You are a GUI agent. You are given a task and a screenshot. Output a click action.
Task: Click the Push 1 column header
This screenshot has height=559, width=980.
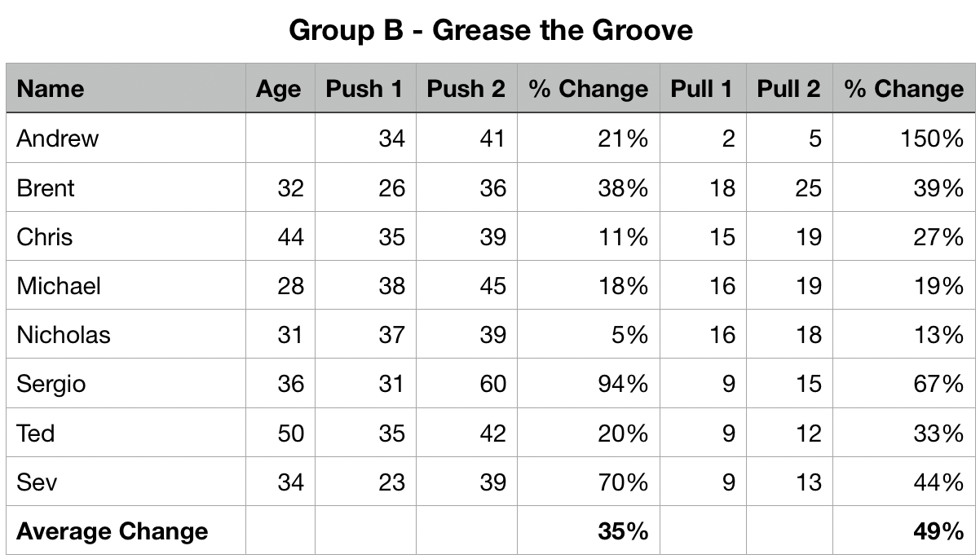point(364,89)
